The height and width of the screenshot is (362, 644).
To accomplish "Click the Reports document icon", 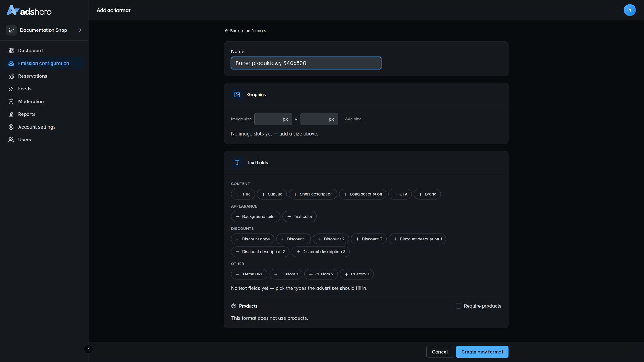I will click(x=11, y=114).
